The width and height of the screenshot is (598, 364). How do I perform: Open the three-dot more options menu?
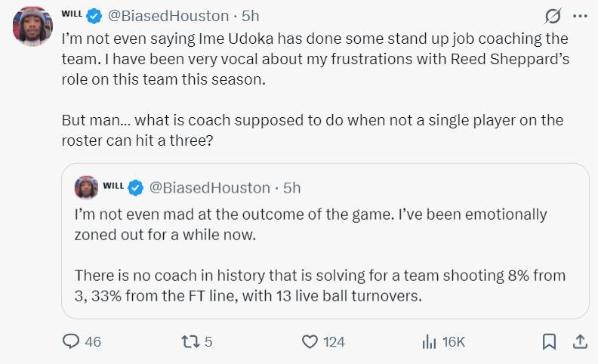pyautogui.click(x=580, y=16)
